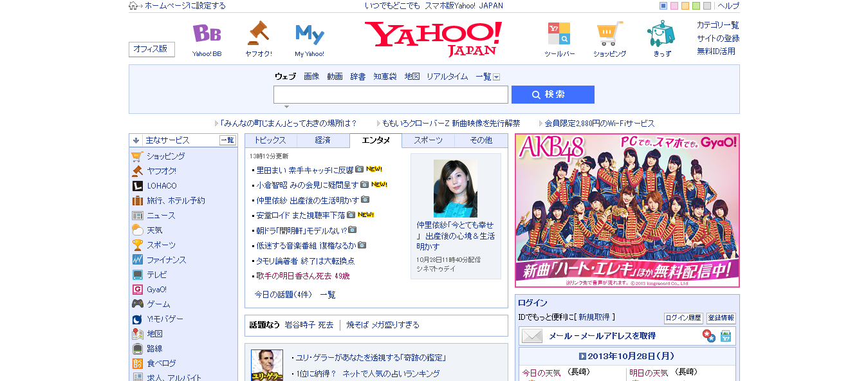Switch to the トピックス tab
The image size is (868, 381).
click(271, 140)
